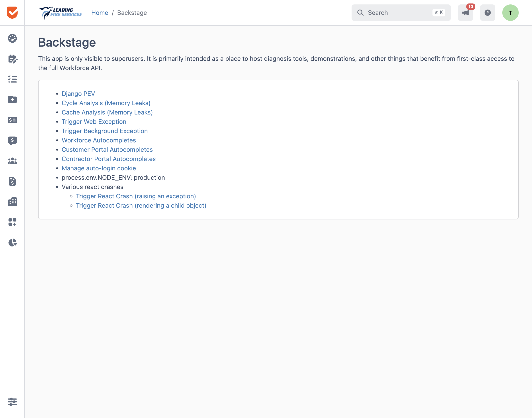Click the help question mark button
Screen dimensions: 532x418
point(487,13)
